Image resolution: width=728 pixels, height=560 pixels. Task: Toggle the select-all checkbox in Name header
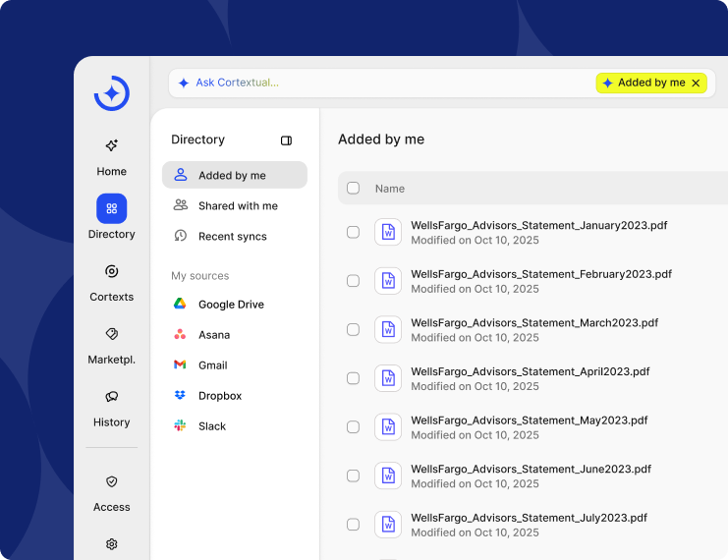pyautogui.click(x=354, y=189)
